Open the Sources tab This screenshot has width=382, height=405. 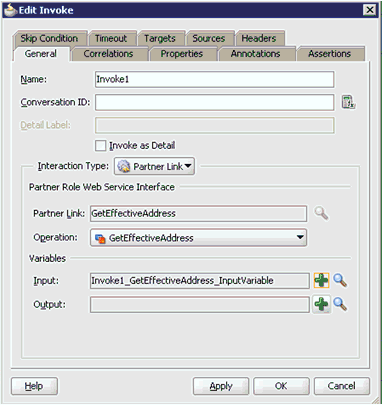pyautogui.click(x=209, y=39)
